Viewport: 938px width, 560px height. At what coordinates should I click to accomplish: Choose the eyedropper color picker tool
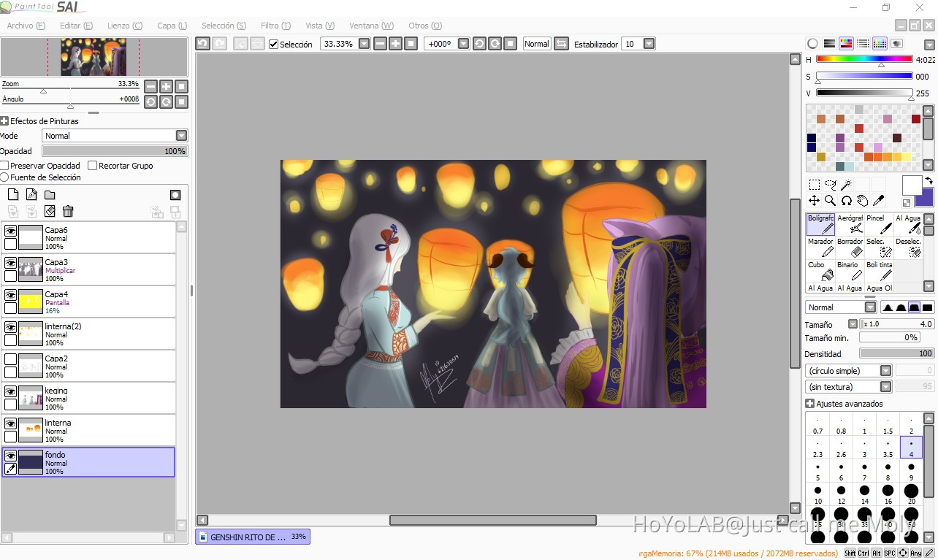pyautogui.click(x=879, y=201)
